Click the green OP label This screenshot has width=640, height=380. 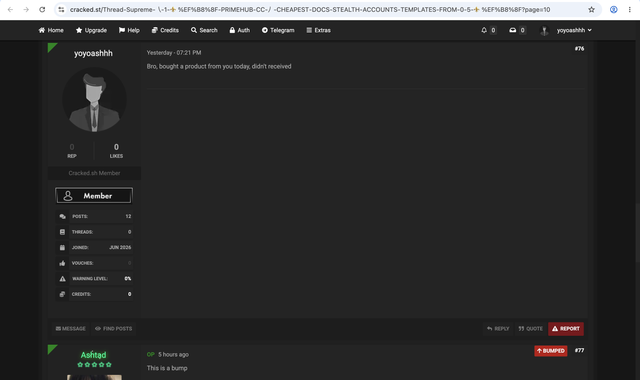(x=151, y=354)
